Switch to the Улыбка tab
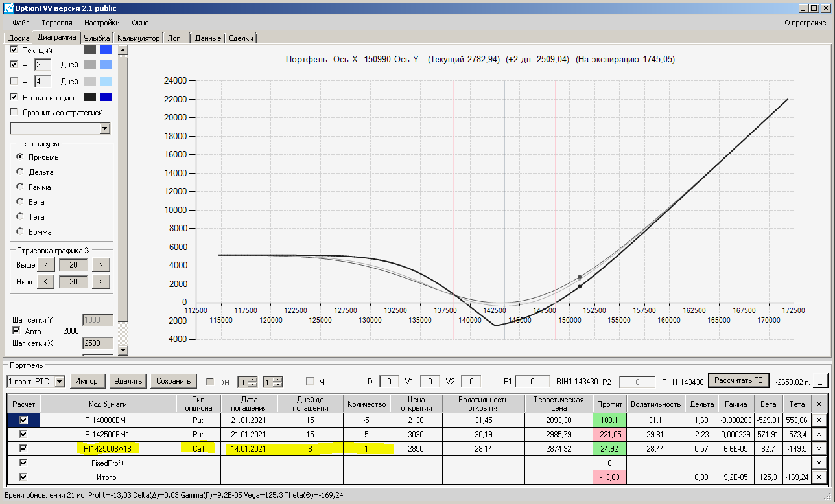This screenshot has width=835, height=504. 97,38
